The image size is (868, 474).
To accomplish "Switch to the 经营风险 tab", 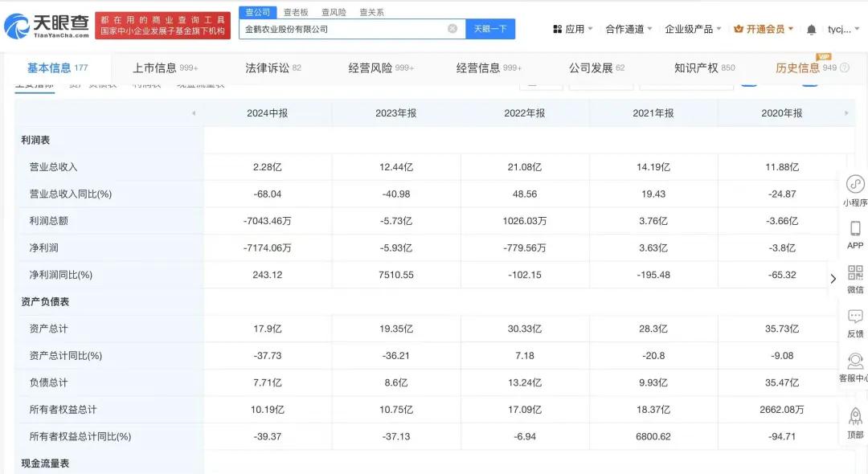I will point(381,68).
